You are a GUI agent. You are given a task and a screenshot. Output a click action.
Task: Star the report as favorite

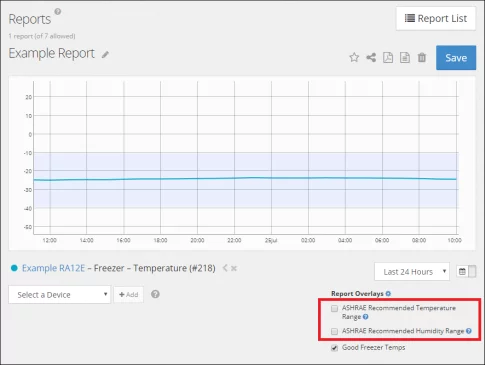(x=354, y=58)
